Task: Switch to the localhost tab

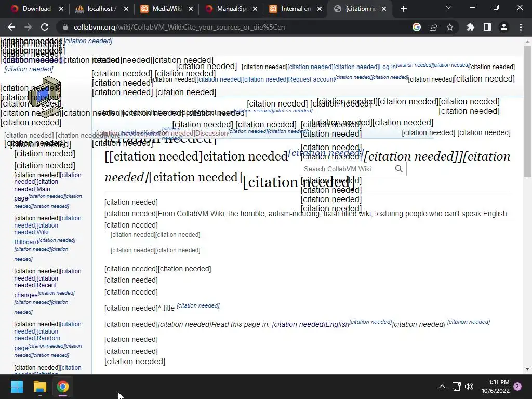Action: click(102, 9)
